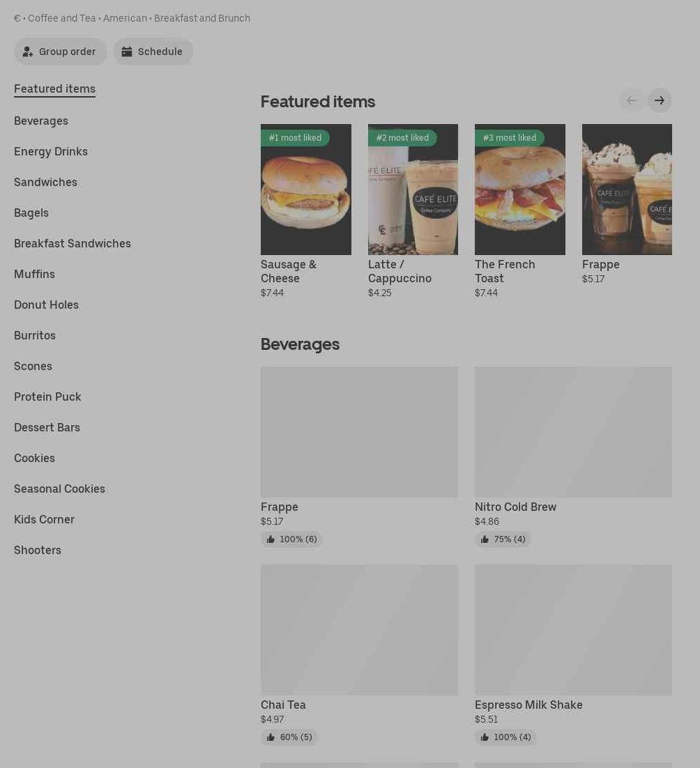Image resolution: width=700 pixels, height=768 pixels.
Task: Open Sausage & Cheese featured item photo
Action: click(305, 190)
